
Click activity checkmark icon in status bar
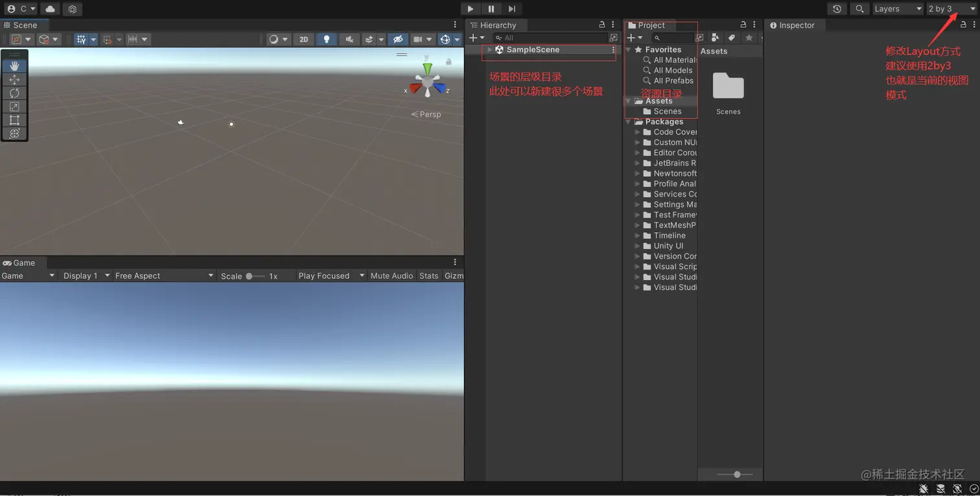click(x=974, y=488)
